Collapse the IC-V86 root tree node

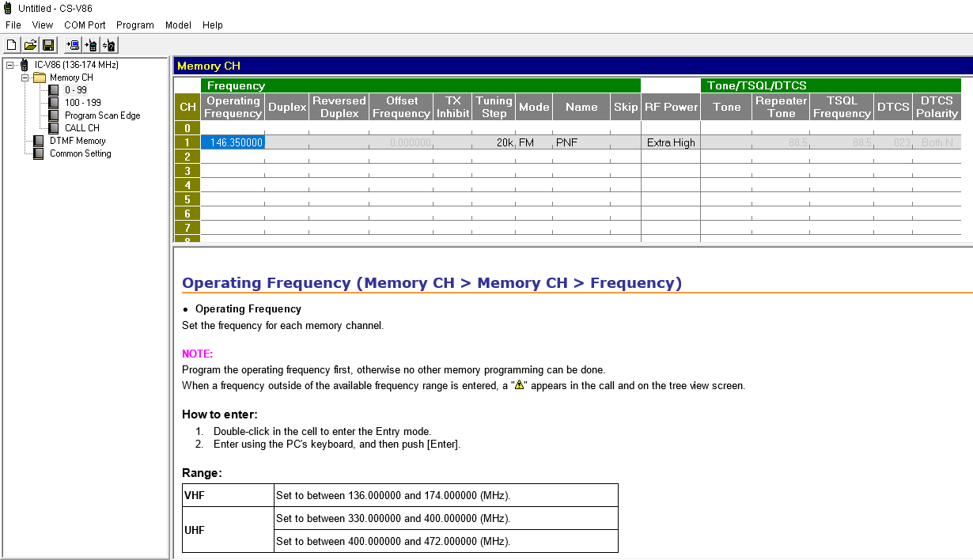pos(10,65)
